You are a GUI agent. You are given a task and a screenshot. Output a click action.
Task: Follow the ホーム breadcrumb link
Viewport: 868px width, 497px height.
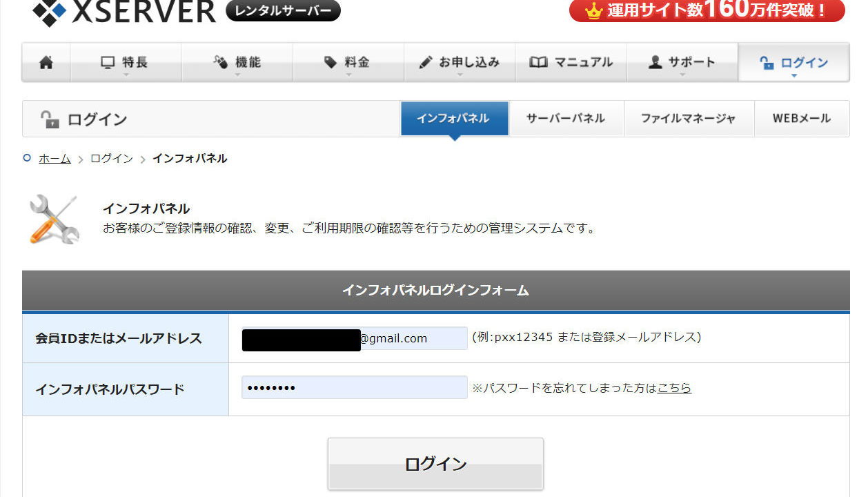tap(55, 159)
